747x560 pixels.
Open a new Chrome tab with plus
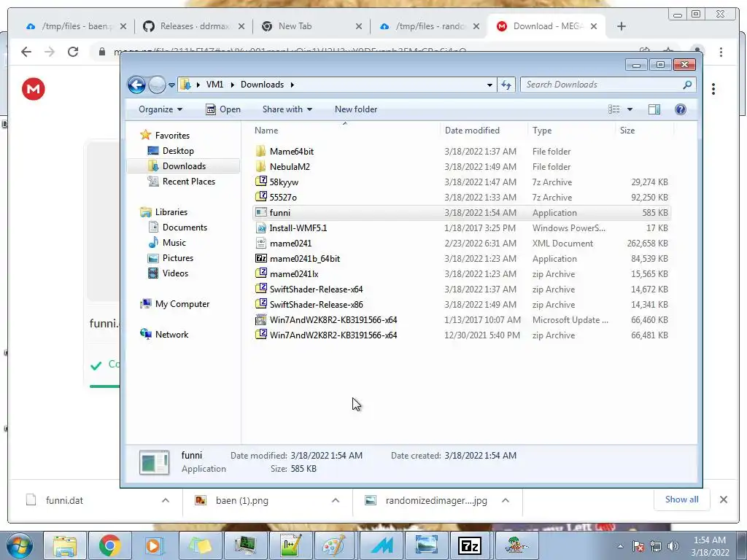[622, 26]
